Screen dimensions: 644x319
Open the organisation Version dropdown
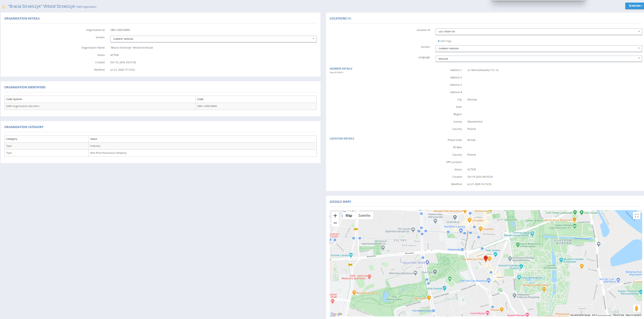coord(213,39)
